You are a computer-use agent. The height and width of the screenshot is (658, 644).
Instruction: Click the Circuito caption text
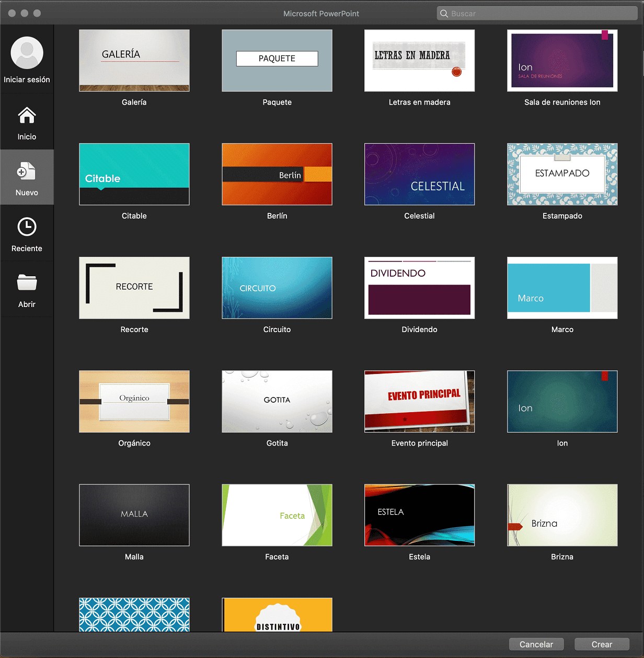click(x=277, y=330)
